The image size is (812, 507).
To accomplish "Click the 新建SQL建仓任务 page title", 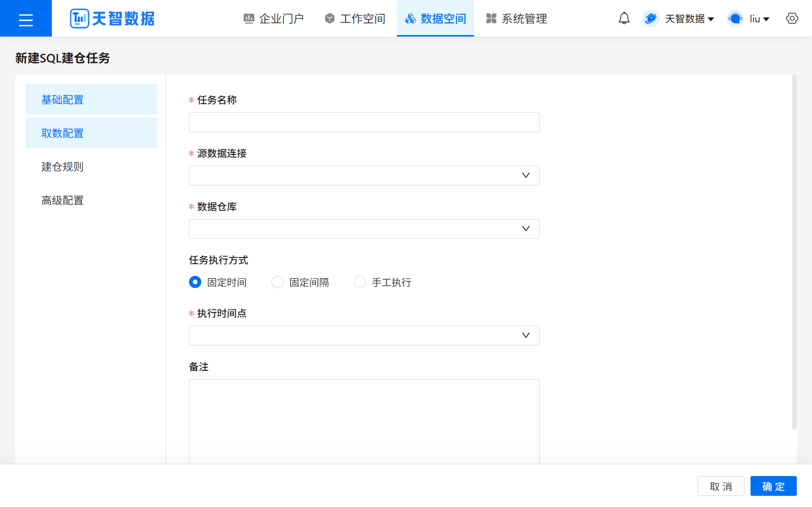I will click(x=63, y=58).
